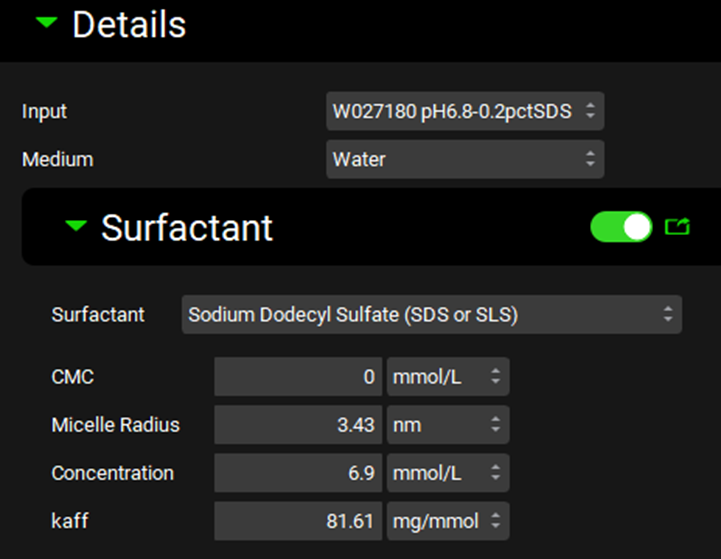Click the Concentration label
The width and height of the screenshot is (721, 559).
(112, 473)
